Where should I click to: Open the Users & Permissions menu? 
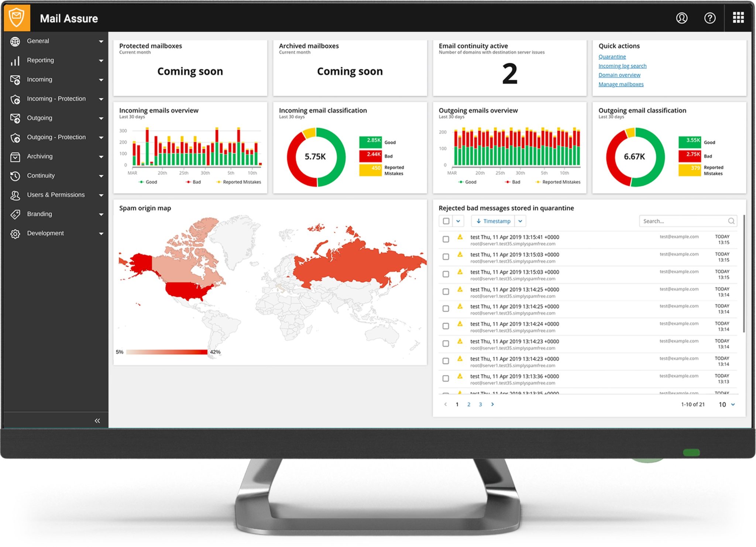(56, 195)
